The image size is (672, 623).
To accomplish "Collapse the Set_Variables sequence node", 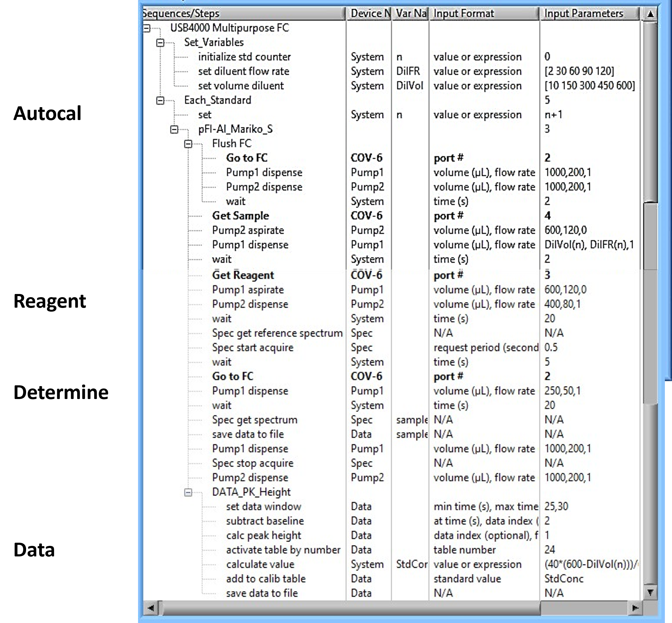I will 161,43.
